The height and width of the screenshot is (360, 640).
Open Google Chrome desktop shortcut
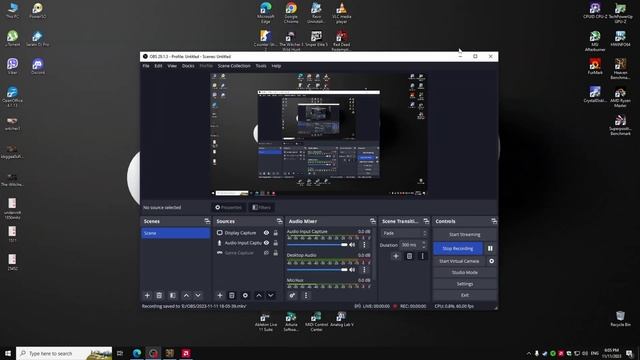coord(291,13)
